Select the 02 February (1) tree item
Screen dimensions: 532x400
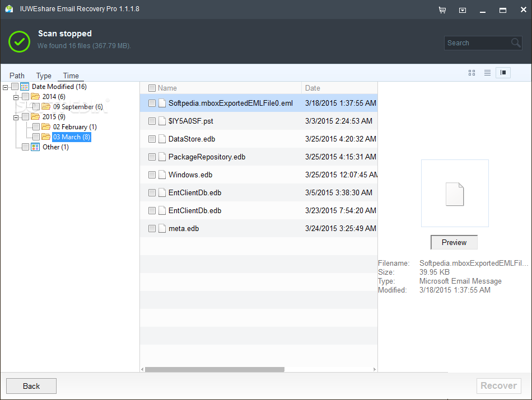pos(75,127)
